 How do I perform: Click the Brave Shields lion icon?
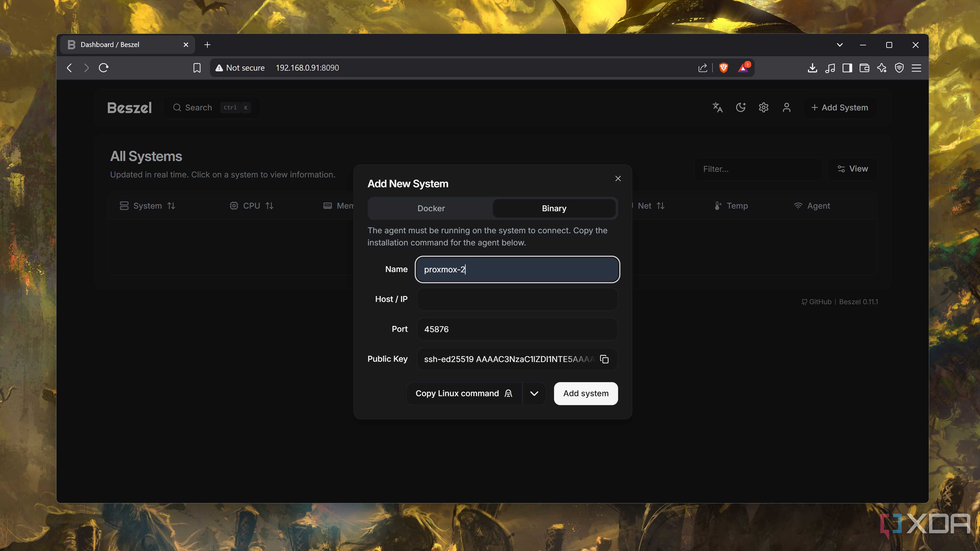point(724,68)
